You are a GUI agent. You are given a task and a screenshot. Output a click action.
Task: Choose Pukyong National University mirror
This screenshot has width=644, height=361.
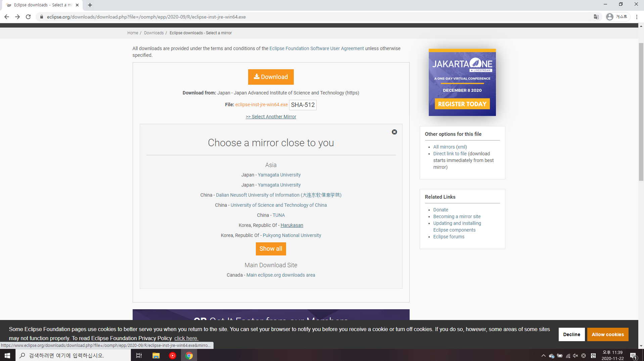click(292, 235)
